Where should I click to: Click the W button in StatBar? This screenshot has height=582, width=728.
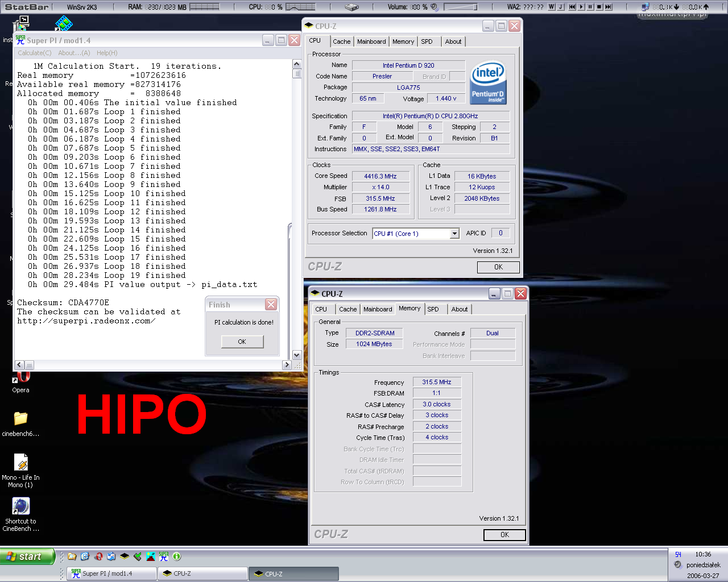click(552, 7)
